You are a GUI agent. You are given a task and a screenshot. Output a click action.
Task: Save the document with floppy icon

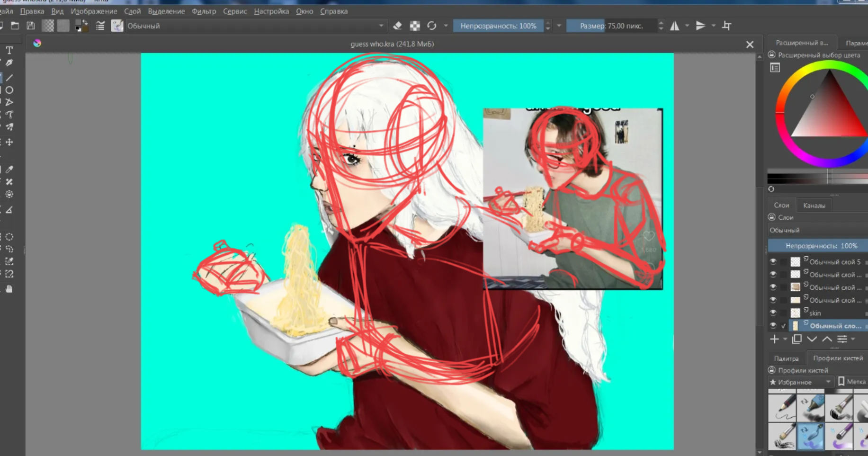(x=31, y=26)
